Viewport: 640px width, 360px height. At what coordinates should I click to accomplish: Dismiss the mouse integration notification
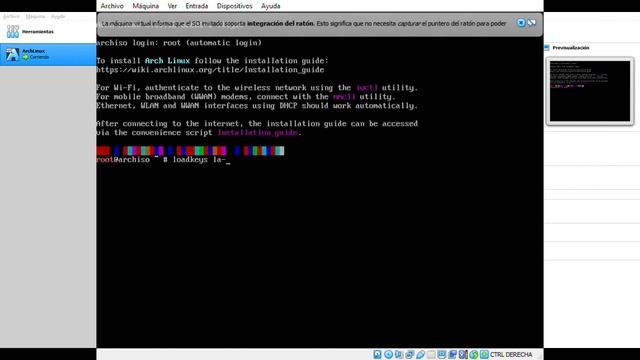pyautogui.click(x=521, y=23)
